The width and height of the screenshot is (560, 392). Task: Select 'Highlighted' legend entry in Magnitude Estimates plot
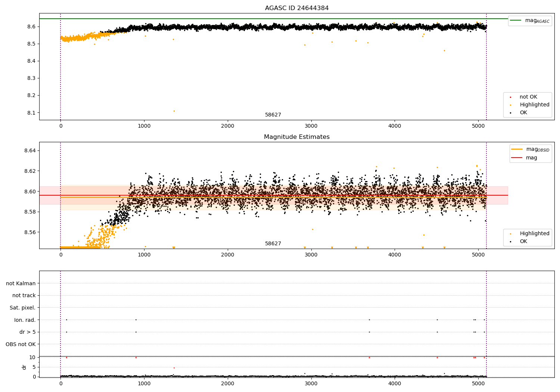(x=534, y=234)
